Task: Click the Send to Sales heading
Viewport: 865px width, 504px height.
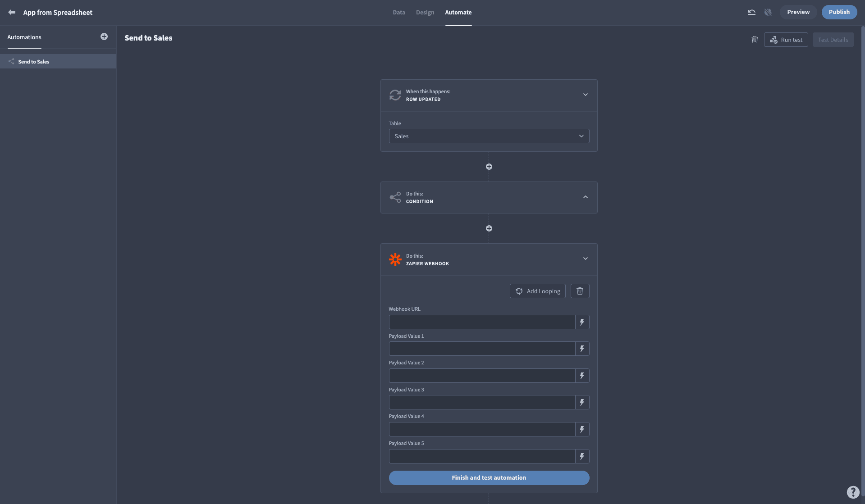Action: tap(148, 38)
